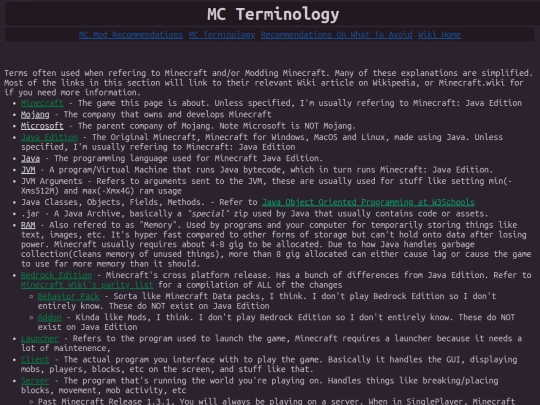Click the italic "special" word

pyautogui.click(x=208, y=214)
